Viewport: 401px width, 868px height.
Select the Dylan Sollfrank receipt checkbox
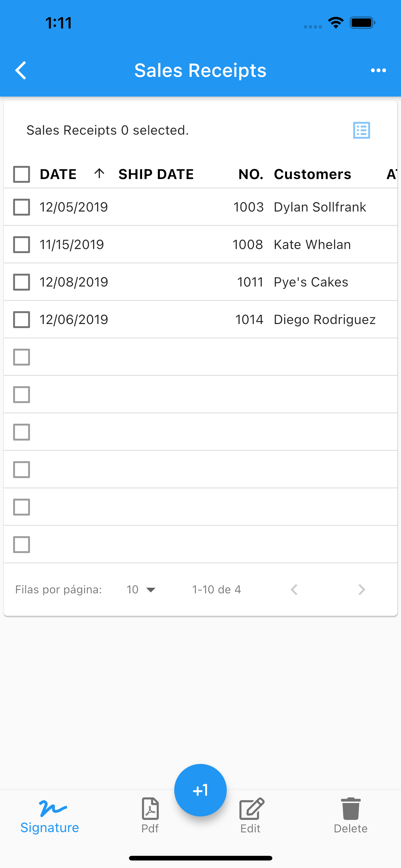22,207
